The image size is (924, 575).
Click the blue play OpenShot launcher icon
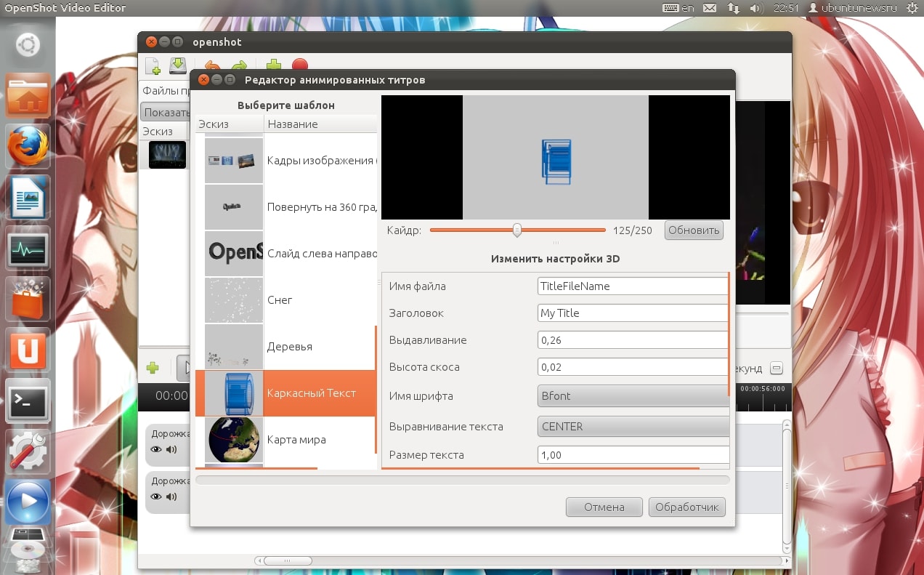coord(28,502)
